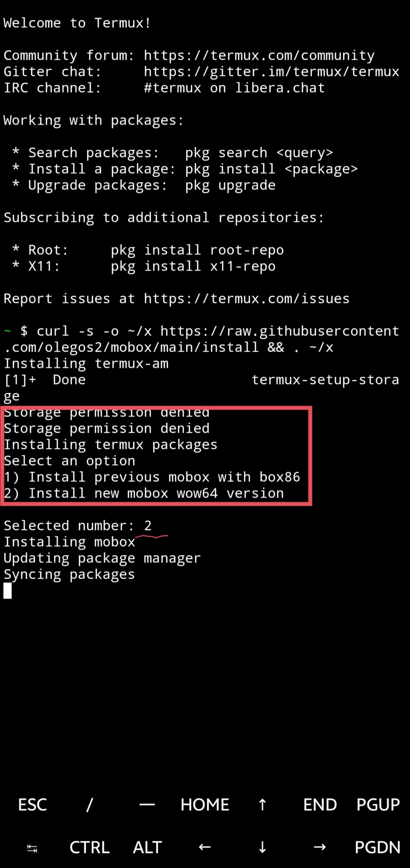This screenshot has height=868, width=410.
Task: Tap the up arrow key
Action: click(262, 805)
